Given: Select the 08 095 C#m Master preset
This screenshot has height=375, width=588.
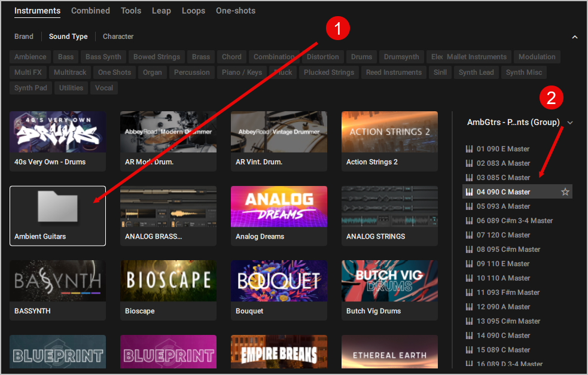Looking at the screenshot, I should tap(517, 249).
